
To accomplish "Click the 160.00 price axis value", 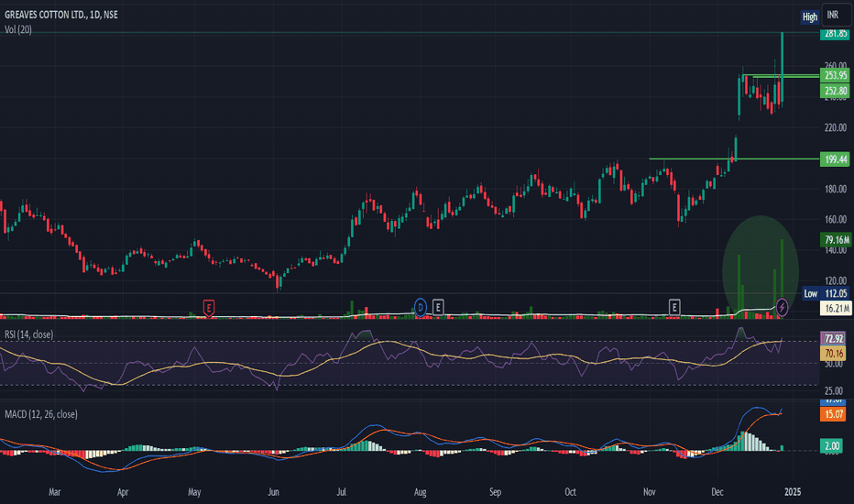I will 836,220.
